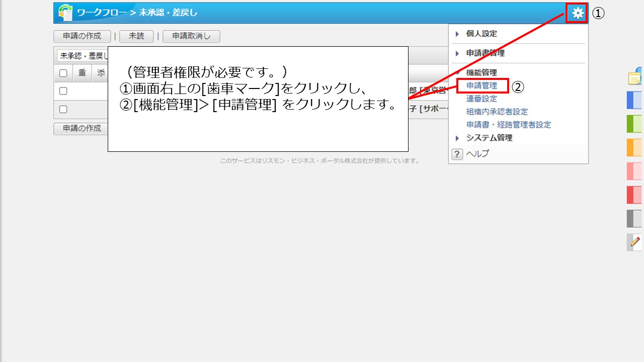Click the 未承認・差戻し filter selector
The image size is (644, 362).
pos(80,55)
